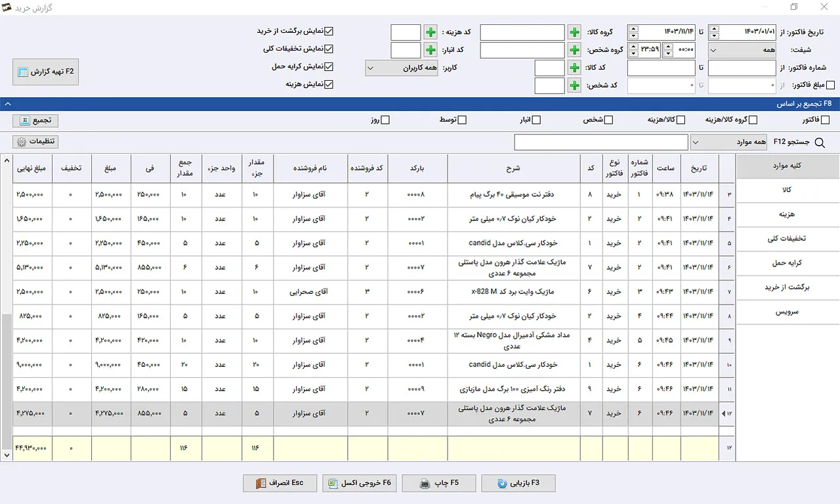Toggle the نمایش هزینه checkbox
This screenshot has height=504, width=840.
[x=329, y=85]
